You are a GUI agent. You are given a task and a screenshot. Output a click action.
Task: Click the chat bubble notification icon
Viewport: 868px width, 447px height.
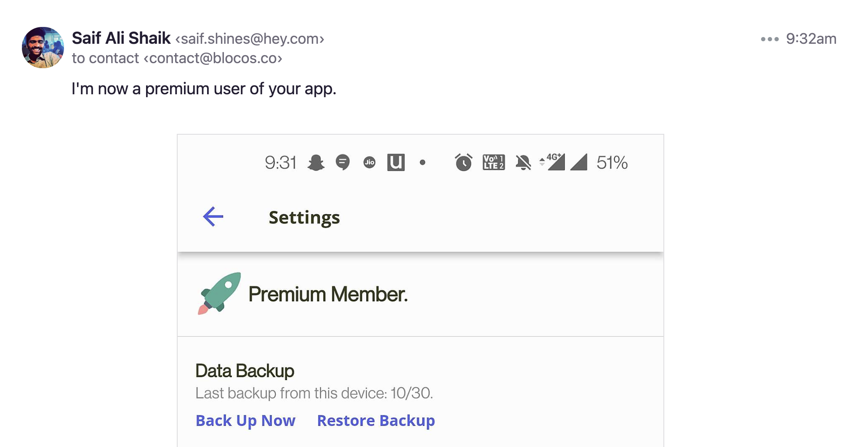tap(343, 162)
